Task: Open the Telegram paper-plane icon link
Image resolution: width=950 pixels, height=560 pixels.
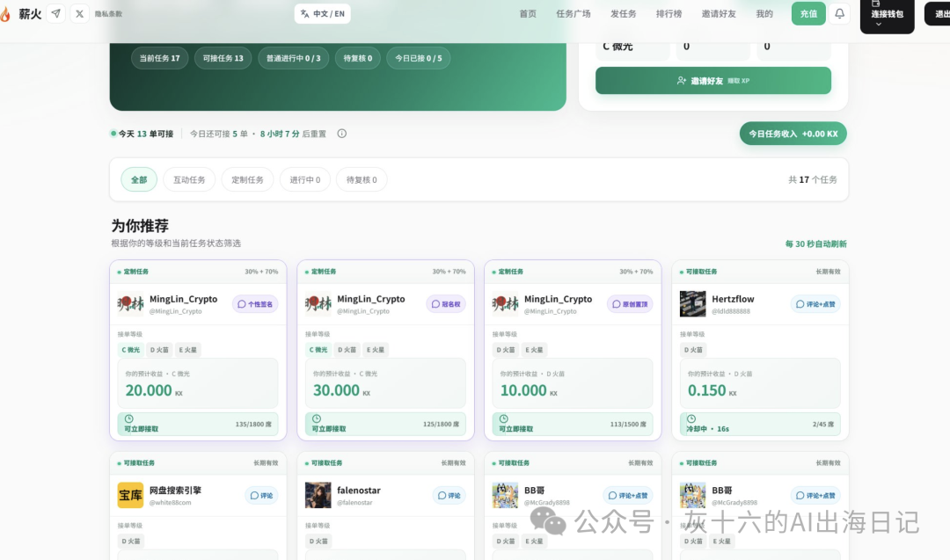Action: click(55, 13)
